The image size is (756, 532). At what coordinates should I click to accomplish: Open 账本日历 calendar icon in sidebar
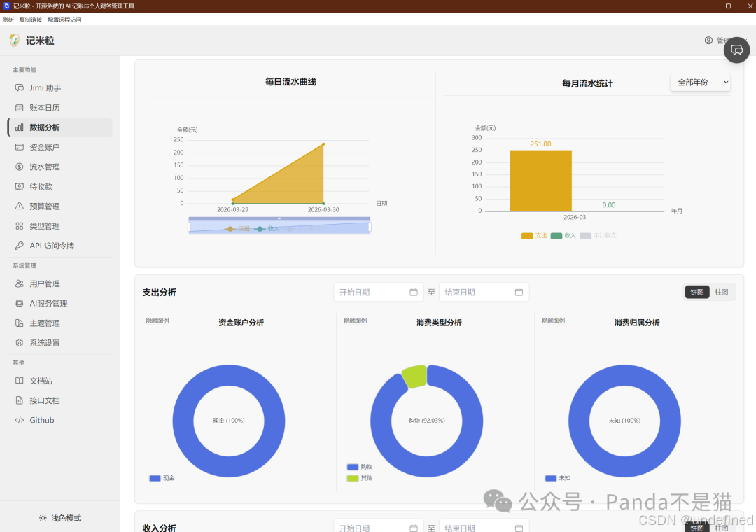click(x=20, y=108)
